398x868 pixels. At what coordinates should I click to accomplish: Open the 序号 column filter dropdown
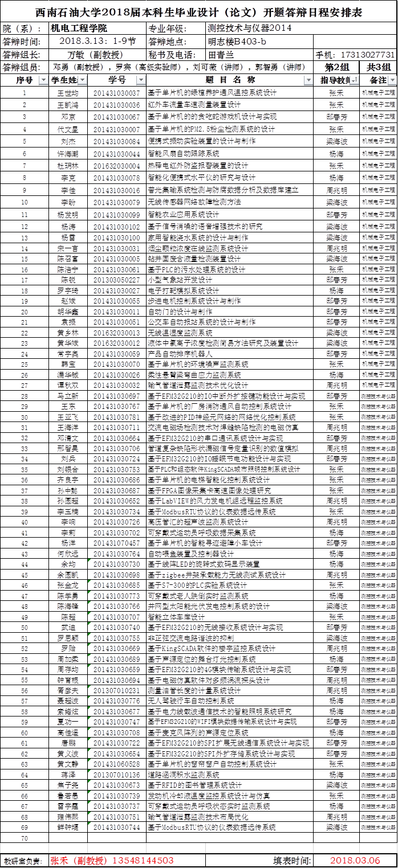[43, 80]
